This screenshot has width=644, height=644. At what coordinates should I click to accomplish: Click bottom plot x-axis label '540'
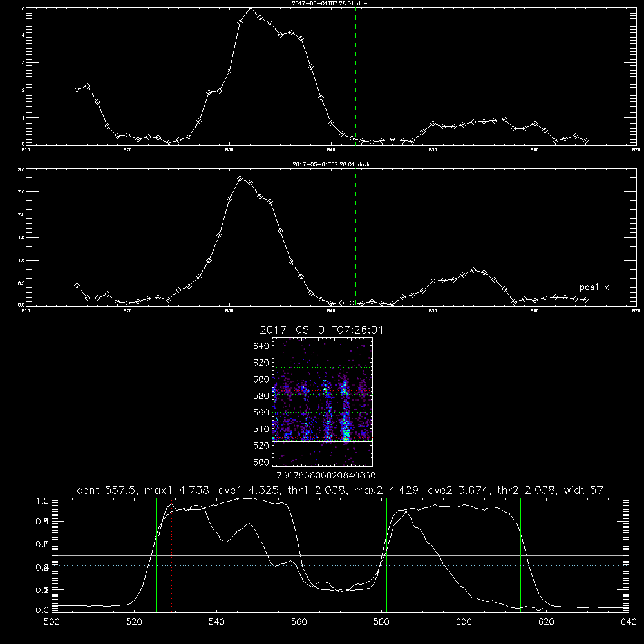(216, 622)
